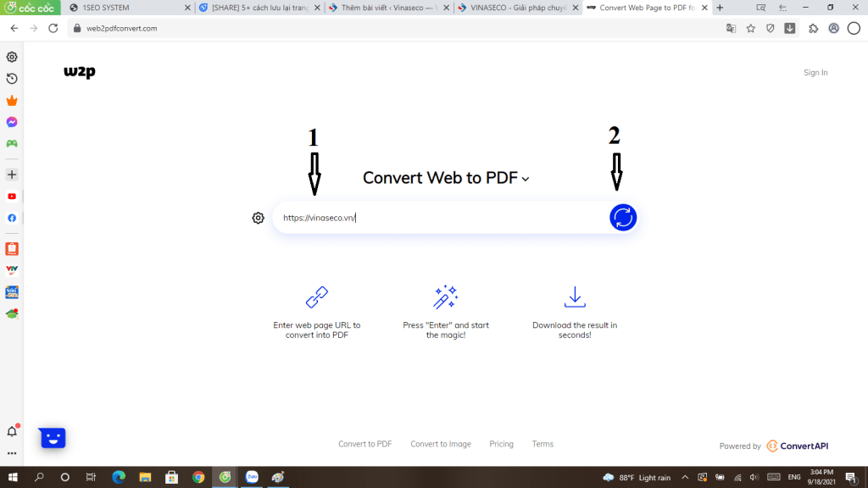Open Facebook shortcut in the sidebar
This screenshot has width=868, height=488.
[x=12, y=218]
